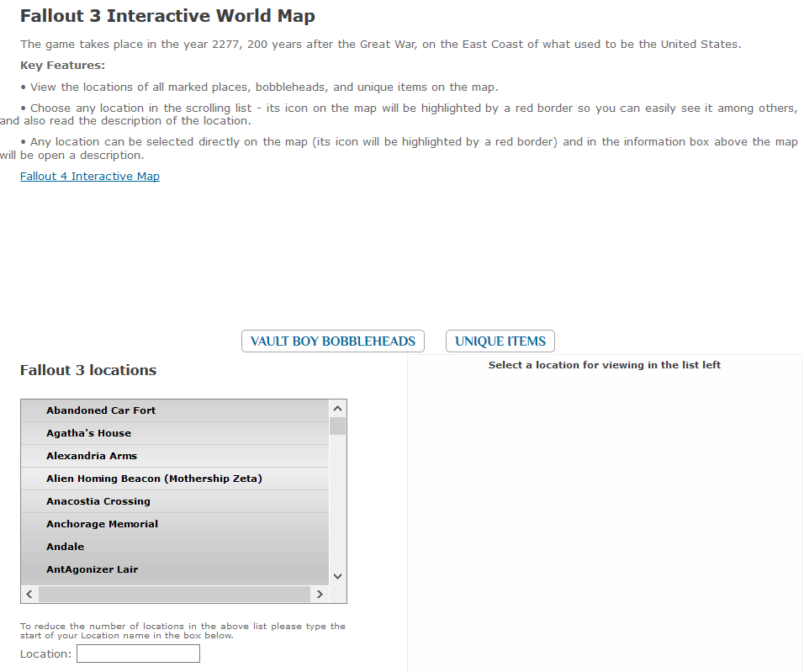Click the list's scroll right arrow
This screenshot has height=672, width=804.
[x=320, y=594]
